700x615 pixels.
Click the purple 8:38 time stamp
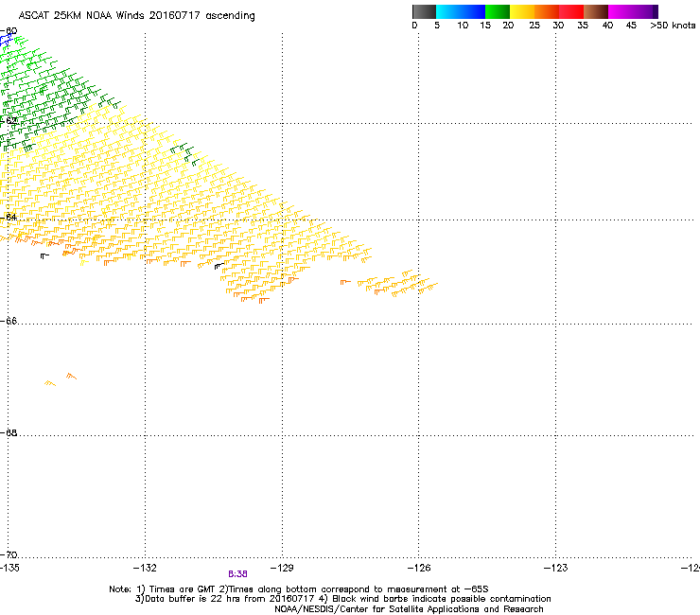coord(237,574)
